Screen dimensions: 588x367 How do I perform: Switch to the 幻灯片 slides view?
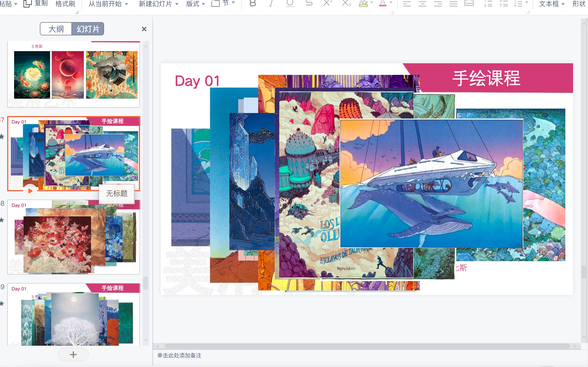88,29
